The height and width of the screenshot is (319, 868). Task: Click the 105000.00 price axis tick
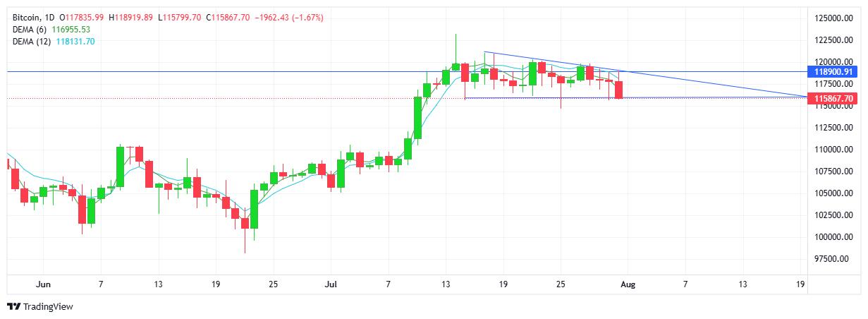pyautogui.click(x=834, y=193)
